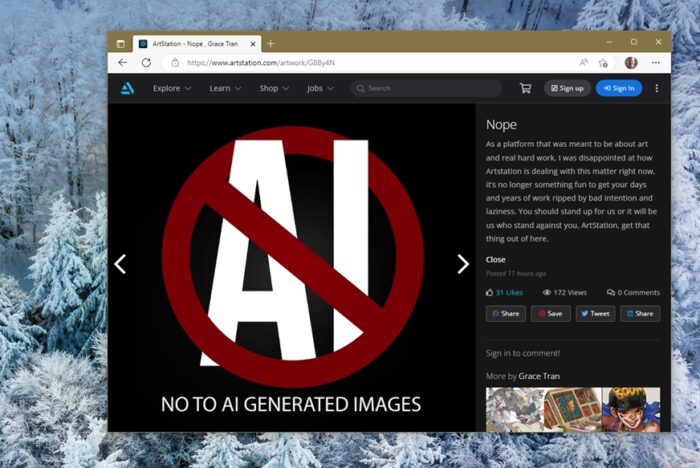This screenshot has height=468, width=700.
Task: Focus the ArtStation search field
Action: point(426,88)
